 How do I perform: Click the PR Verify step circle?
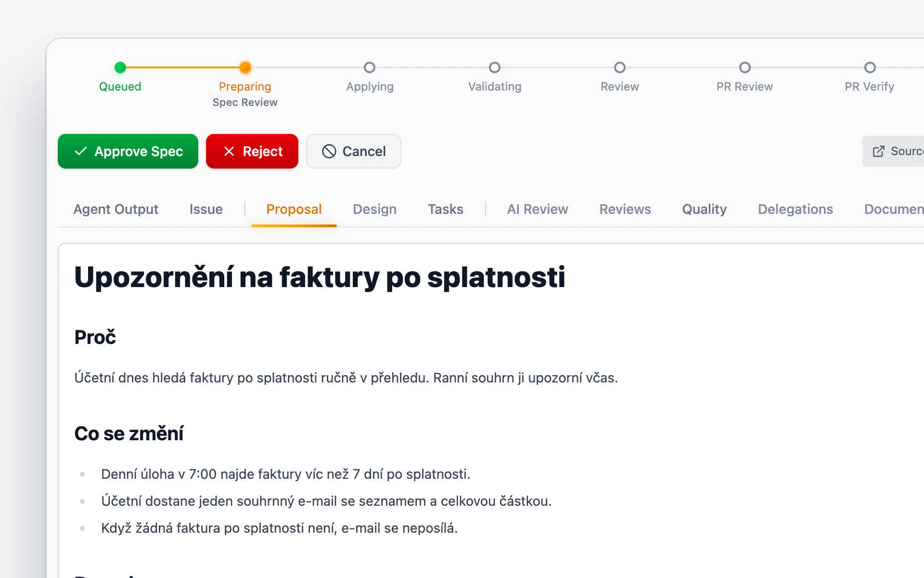click(x=870, y=67)
